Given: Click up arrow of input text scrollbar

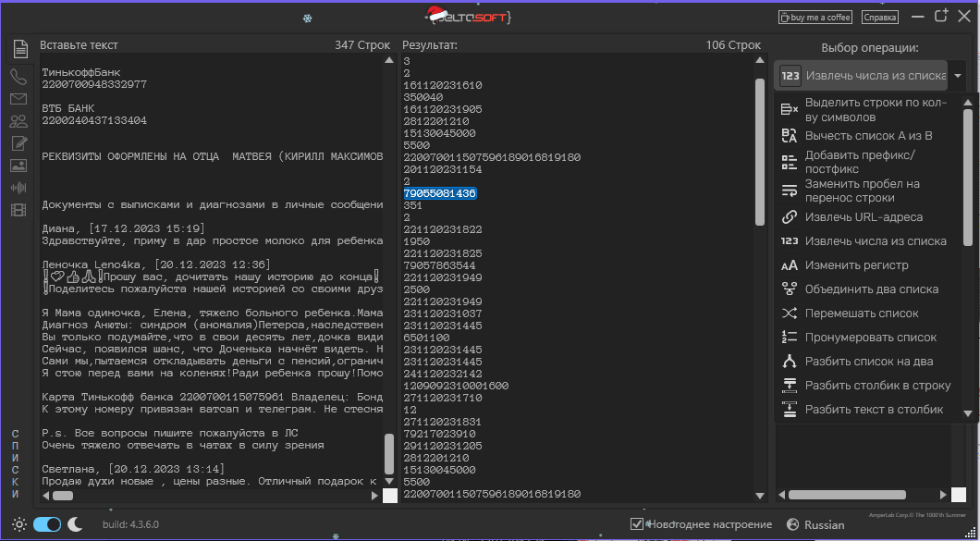Looking at the screenshot, I should (x=389, y=61).
